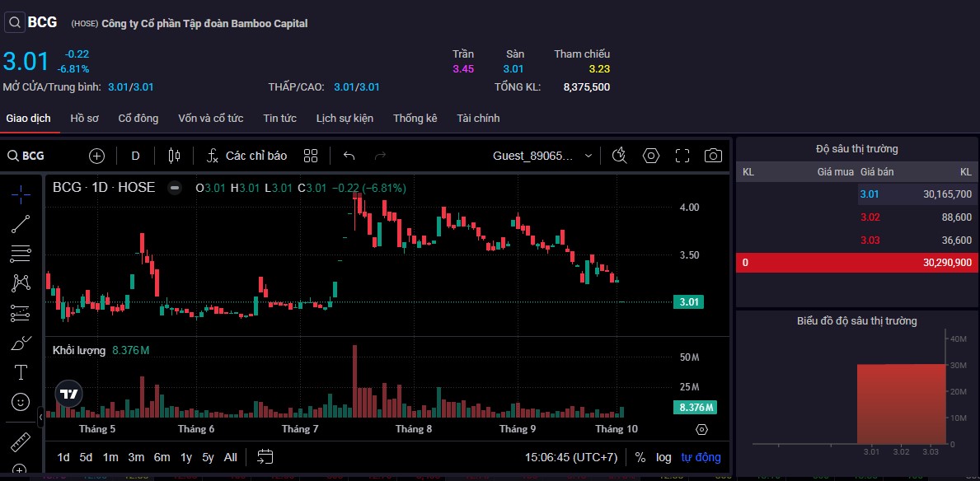Toggle log scale on the chart
This screenshot has width=980, height=481.
663,457
